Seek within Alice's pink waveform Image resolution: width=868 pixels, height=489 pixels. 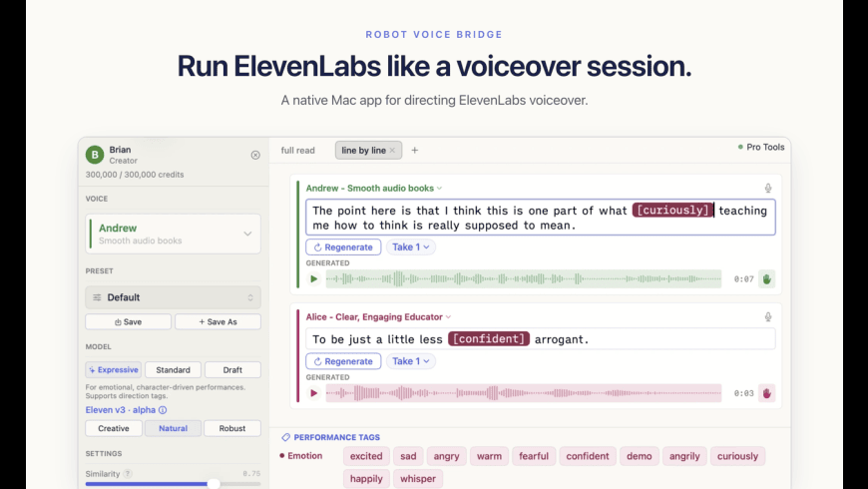point(524,393)
